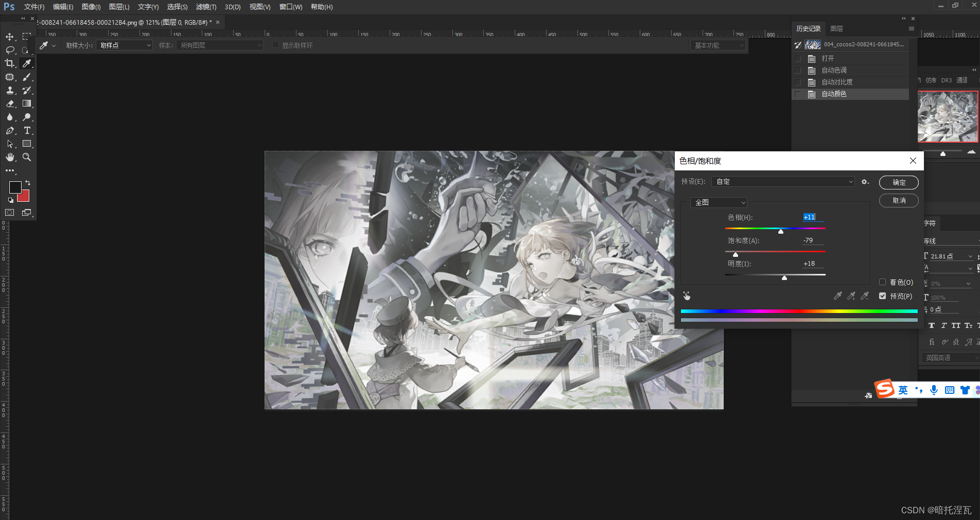The image size is (980, 520).
Task: Open the 基本功能 workspace dropdown
Action: pos(719,45)
